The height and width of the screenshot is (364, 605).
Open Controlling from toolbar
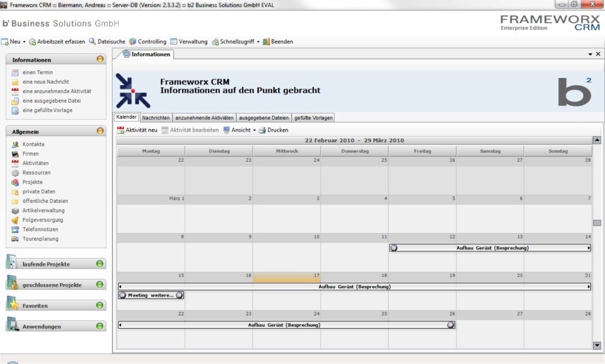(147, 42)
